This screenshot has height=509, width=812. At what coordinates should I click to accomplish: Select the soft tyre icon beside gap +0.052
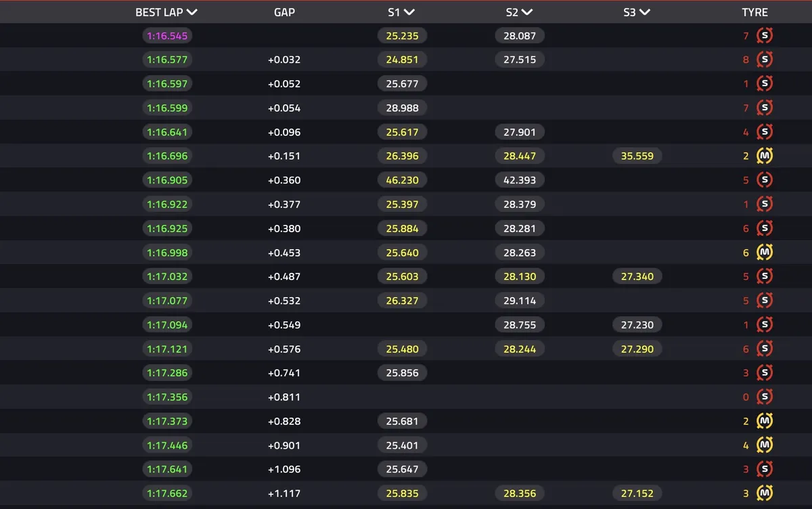[765, 84]
